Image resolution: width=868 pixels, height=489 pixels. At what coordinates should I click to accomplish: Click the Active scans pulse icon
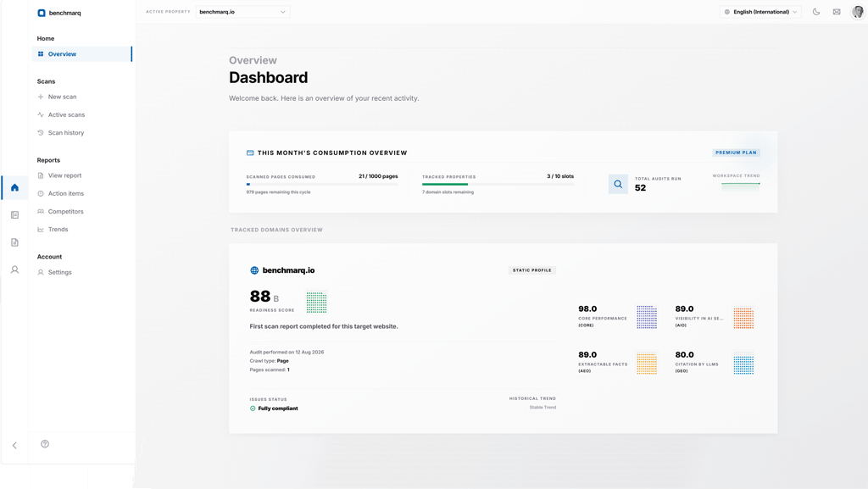click(41, 115)
